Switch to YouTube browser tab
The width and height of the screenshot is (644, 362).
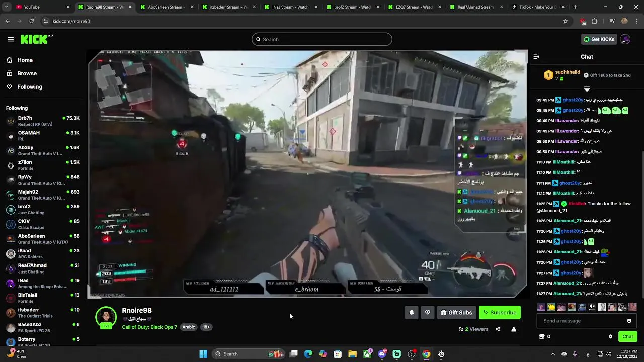(x=41, y=7)
